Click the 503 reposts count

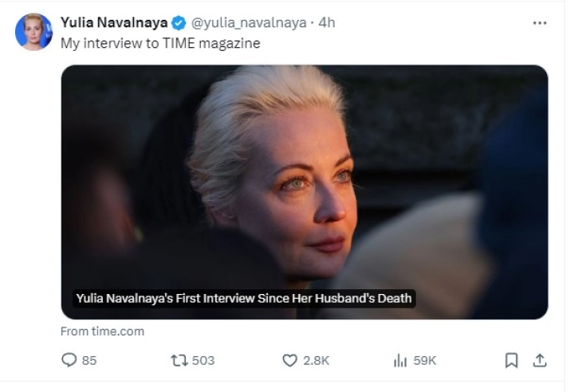[203, 361]
